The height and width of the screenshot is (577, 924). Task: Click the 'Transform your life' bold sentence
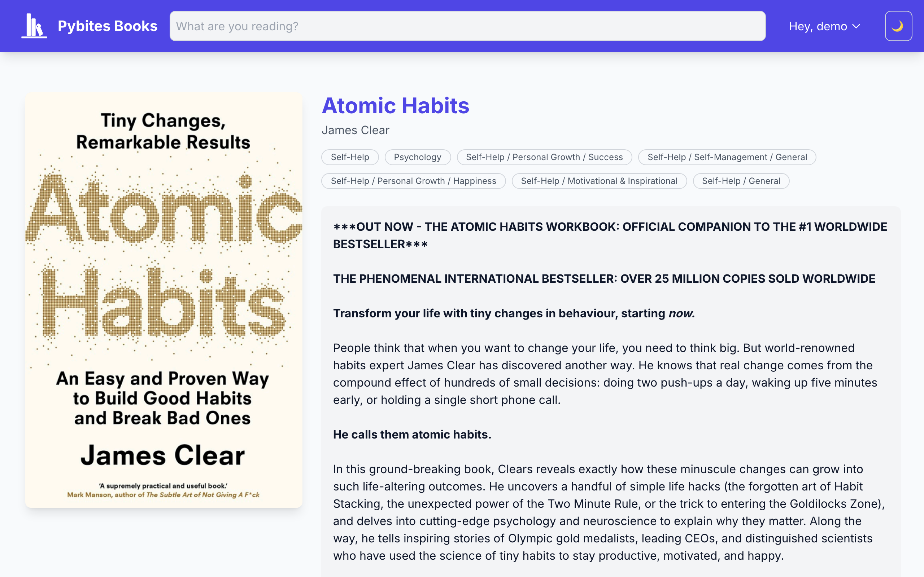pos(514,313)
